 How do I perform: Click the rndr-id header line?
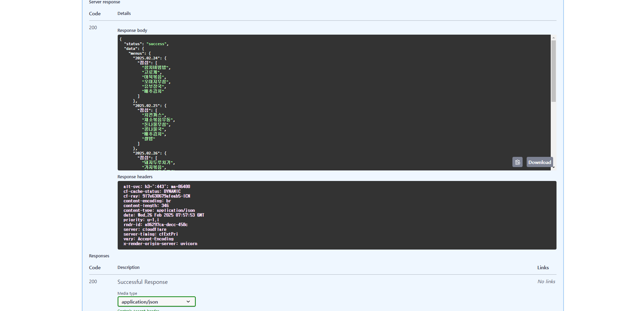click(x=156, y=224)
